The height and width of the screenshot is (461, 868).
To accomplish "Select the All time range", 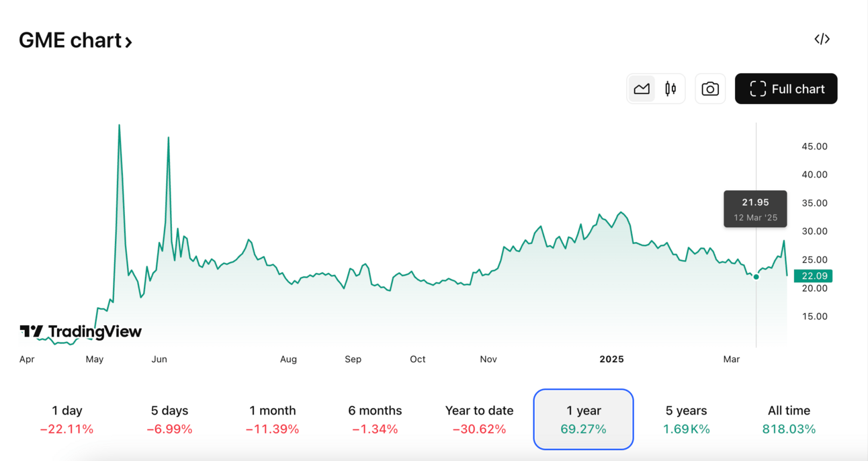I will (x=789, y=419).
